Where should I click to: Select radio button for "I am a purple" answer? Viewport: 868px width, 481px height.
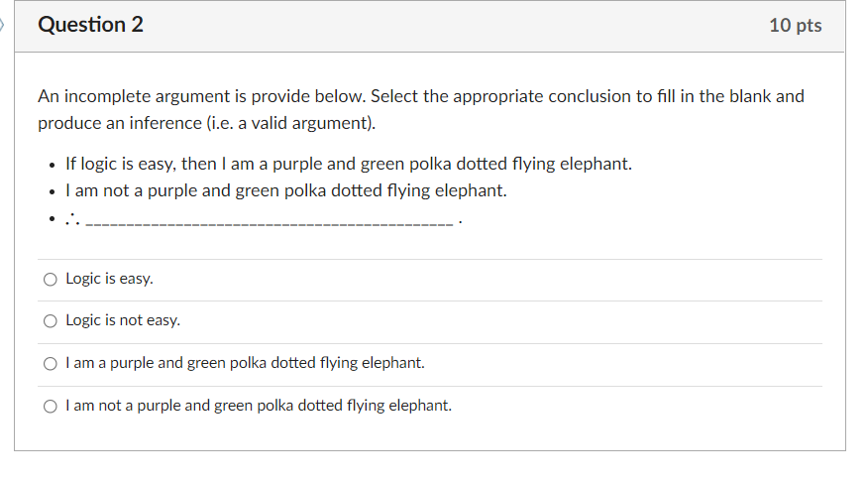pyautogui.click(x=50, y=364)
